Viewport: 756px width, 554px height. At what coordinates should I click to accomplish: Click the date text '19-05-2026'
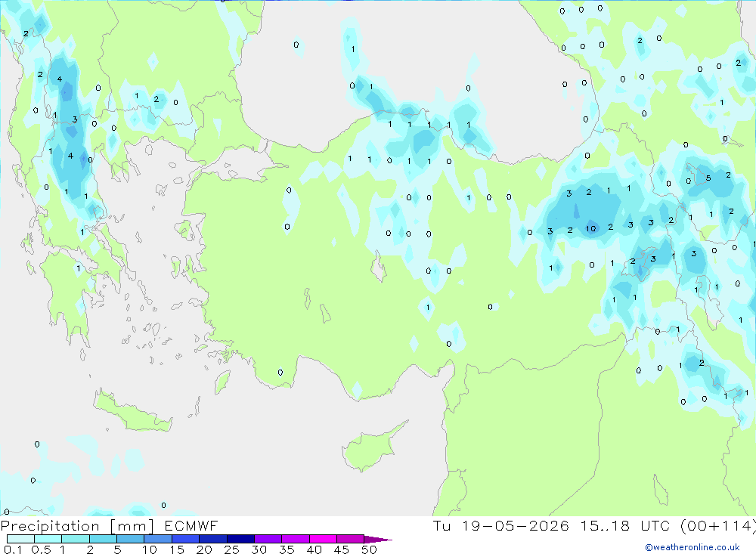[x=515, y=525]
